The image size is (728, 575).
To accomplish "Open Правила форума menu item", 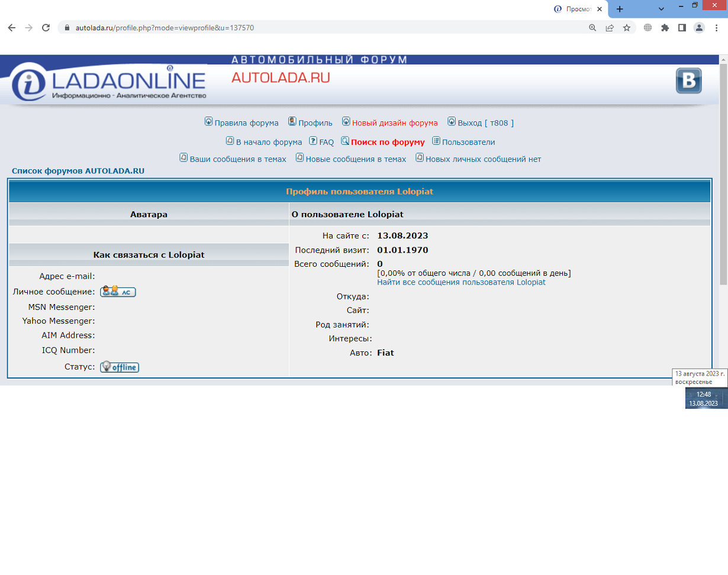I will (x=246, y=123).
